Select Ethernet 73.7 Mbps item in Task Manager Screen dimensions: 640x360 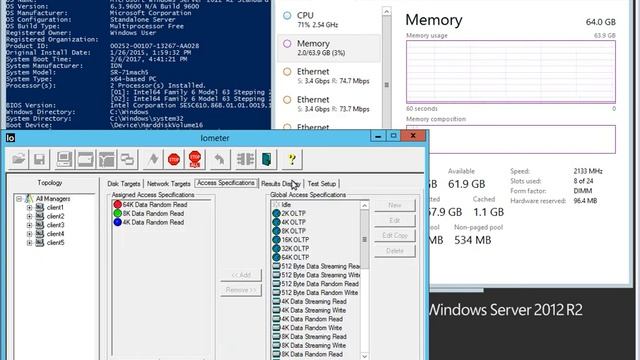point(329,104)
